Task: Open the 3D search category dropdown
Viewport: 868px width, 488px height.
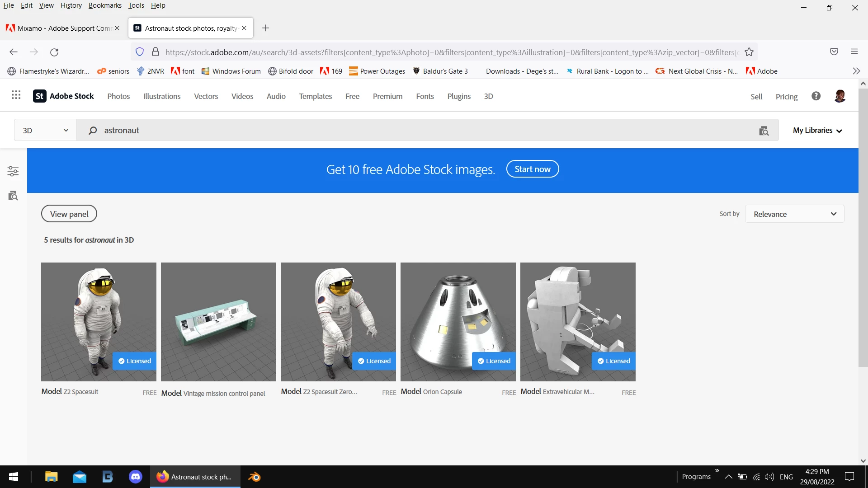Action: pyautogui.click(x=45, y=131)
